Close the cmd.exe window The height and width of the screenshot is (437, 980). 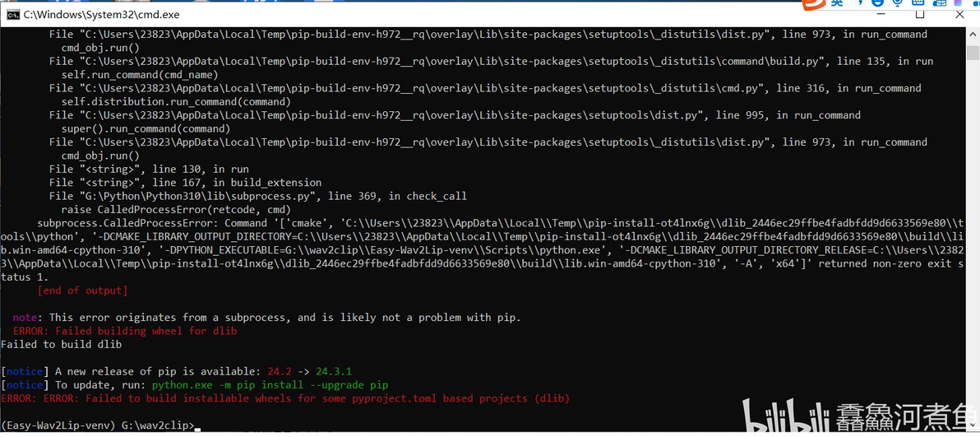(959, 15)
